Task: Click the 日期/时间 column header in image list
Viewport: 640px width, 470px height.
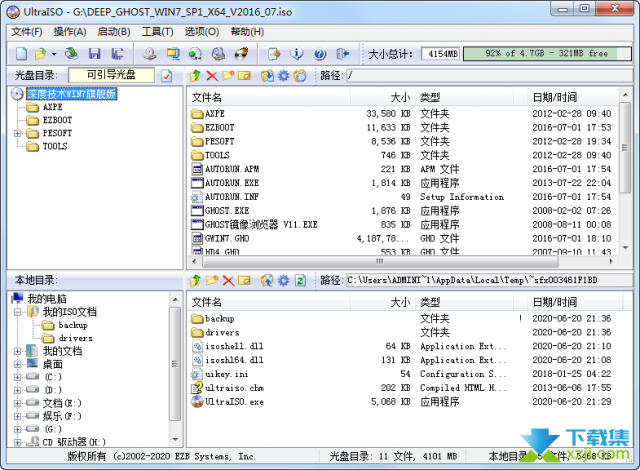Action: [x=555, y=97]
